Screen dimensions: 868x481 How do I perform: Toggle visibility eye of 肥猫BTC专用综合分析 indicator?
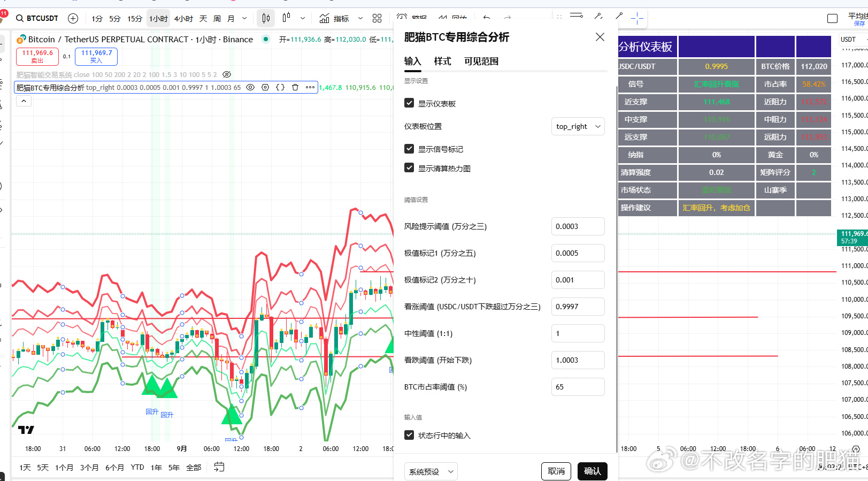coord(250,87)
